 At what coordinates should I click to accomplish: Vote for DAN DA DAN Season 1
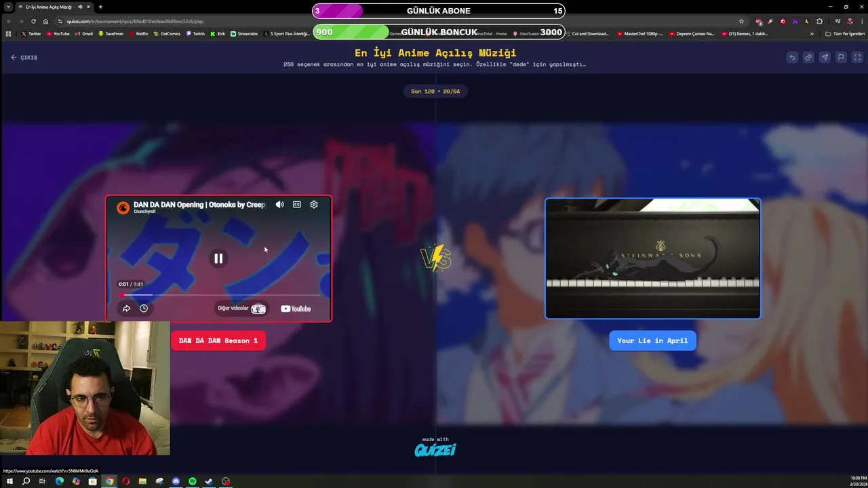pos(218,340)
